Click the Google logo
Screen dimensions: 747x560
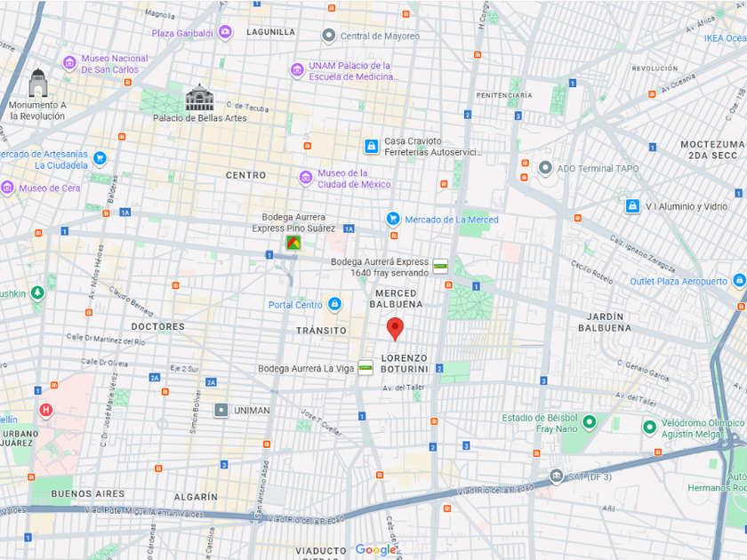click(375, 549)
